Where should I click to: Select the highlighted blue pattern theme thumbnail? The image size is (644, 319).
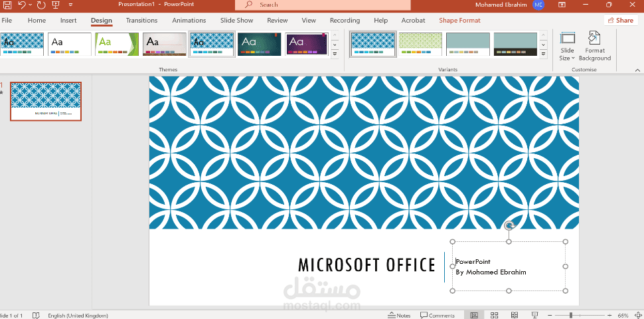[x=212, y=44]
